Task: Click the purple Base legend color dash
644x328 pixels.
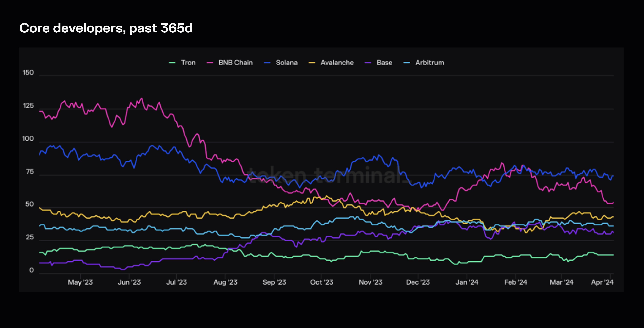Action: coord(368,63)
